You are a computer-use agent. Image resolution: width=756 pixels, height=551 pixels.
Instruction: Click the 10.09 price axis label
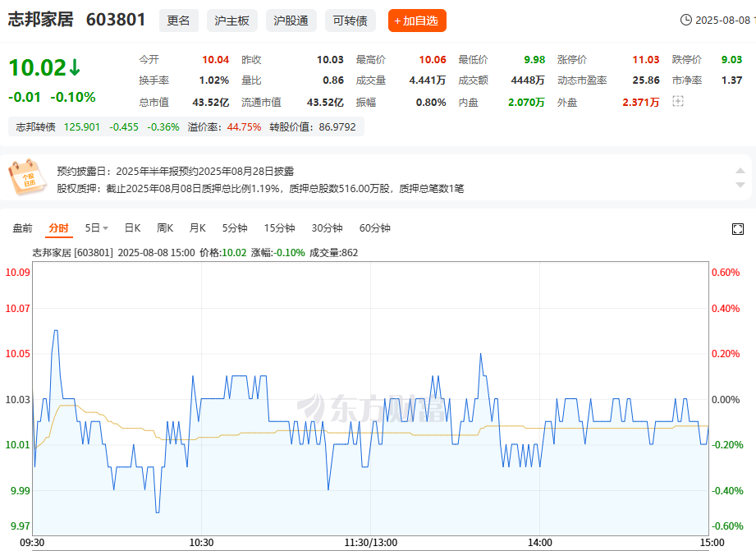[17, 273]
